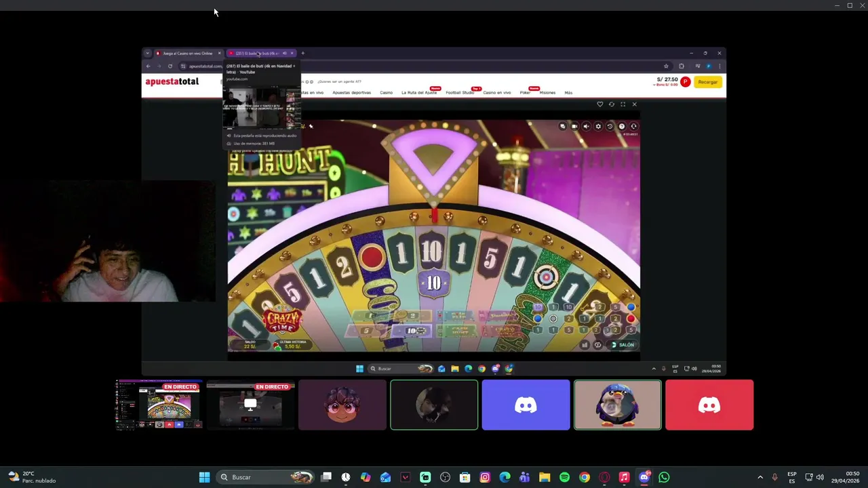Open the game settings gear
The height and width of the screenshot is (488, 868).
click(x=598, y=126)
